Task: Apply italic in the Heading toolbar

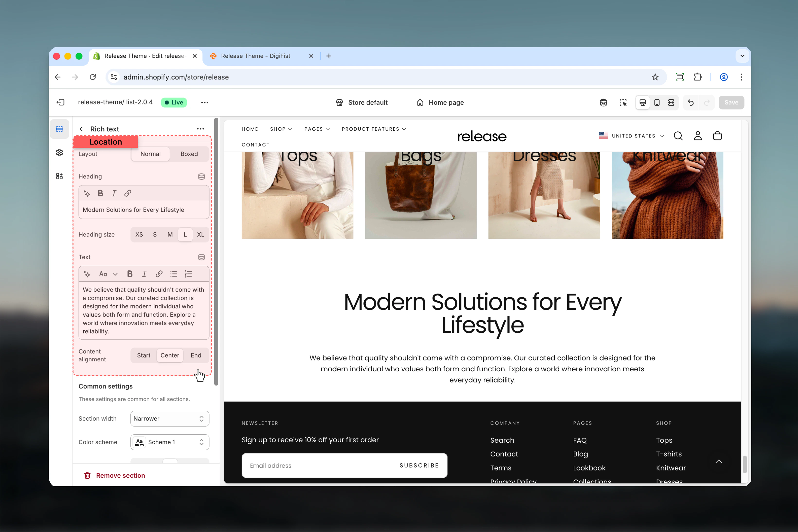Action: [114, 193]
